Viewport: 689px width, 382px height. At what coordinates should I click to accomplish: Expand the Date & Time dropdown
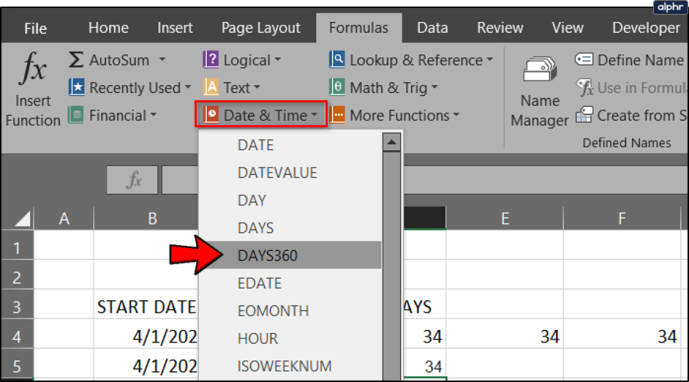point(261,115)
